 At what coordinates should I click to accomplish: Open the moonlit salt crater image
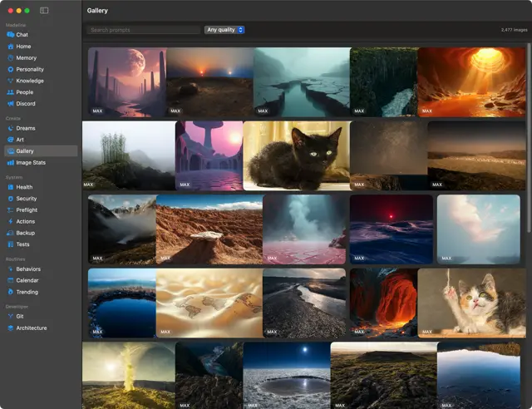pyautogui.click(x=287, y=376)
